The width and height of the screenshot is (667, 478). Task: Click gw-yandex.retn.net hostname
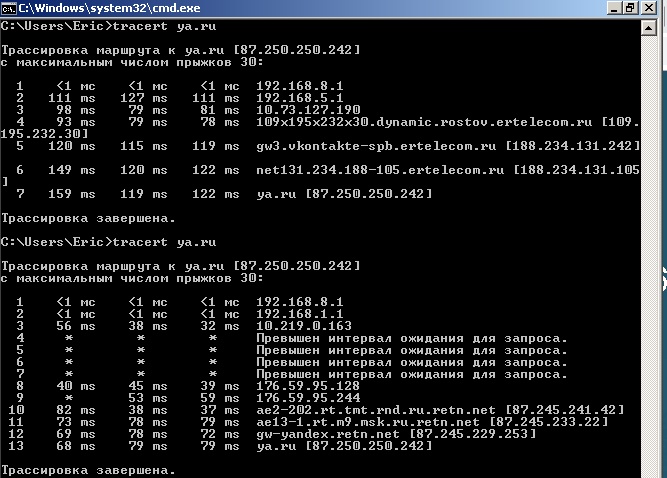[x=328, y=434]
